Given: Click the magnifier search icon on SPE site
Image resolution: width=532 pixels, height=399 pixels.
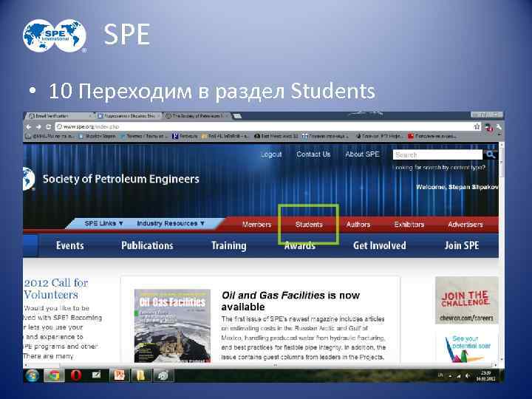Looking at the screenshot, I should pyautogui.click(x=491, y=154).
